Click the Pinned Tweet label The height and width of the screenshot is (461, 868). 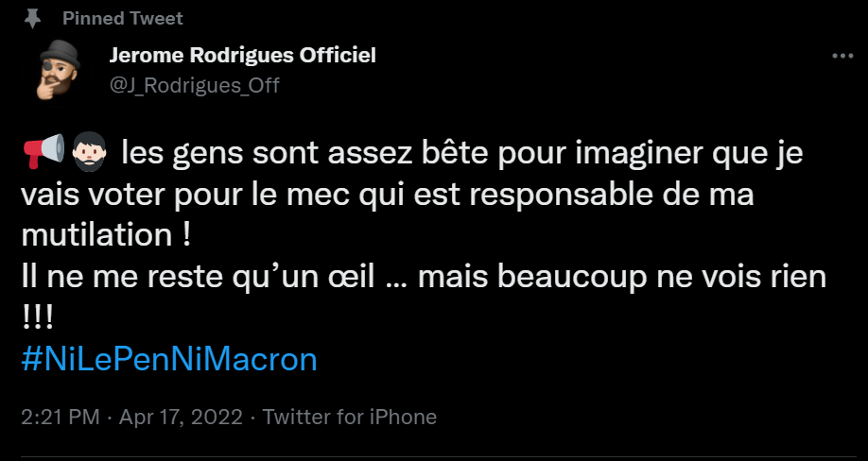click(123, 19)
